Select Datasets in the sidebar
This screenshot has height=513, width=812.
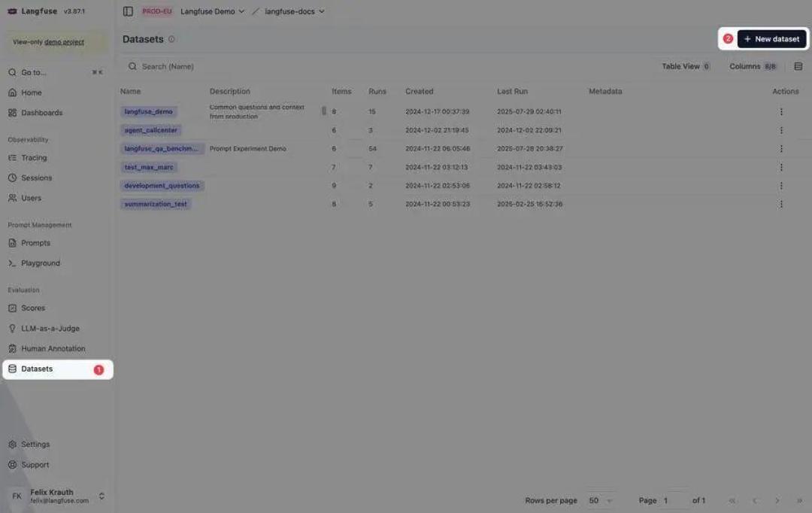click(57, 369)
